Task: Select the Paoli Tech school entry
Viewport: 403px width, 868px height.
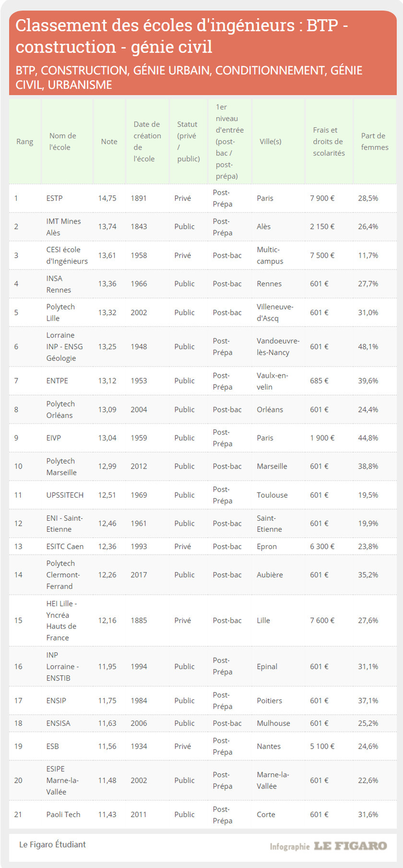Action: click(63, 815)
